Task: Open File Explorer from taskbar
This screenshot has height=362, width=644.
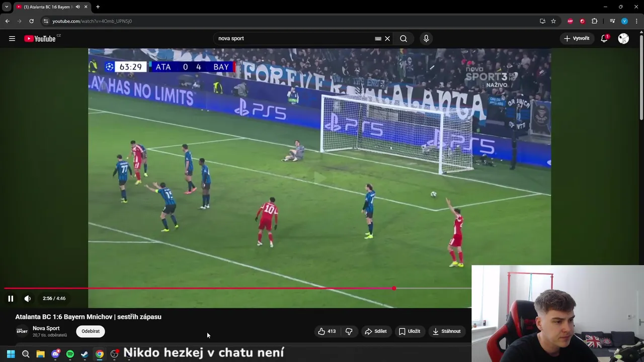Action: 40,354
